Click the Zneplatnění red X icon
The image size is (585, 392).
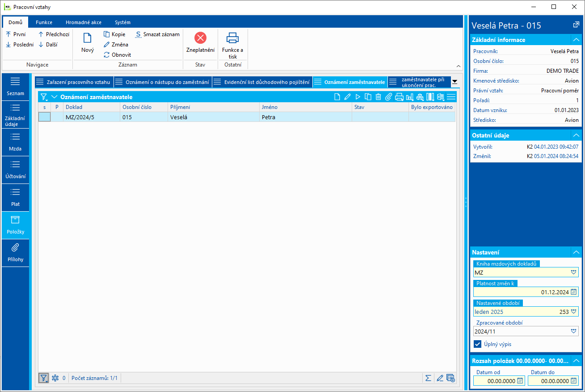pos(201,38)
